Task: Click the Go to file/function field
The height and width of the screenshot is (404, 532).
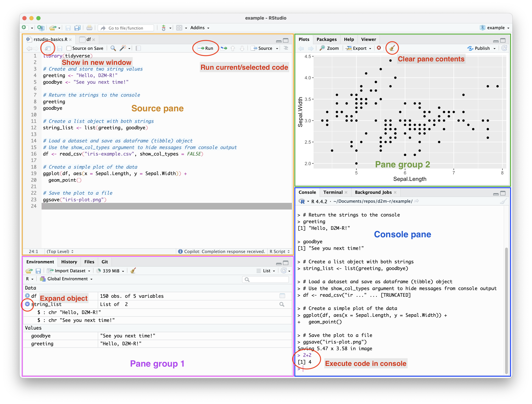Action: tap(126, 28)
